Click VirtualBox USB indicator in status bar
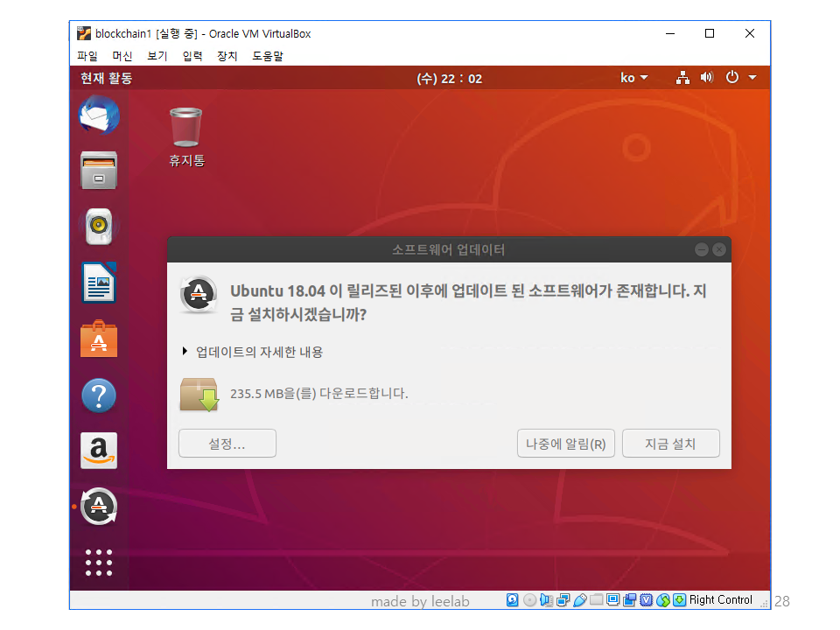840x630 pixels. point(579,600)
